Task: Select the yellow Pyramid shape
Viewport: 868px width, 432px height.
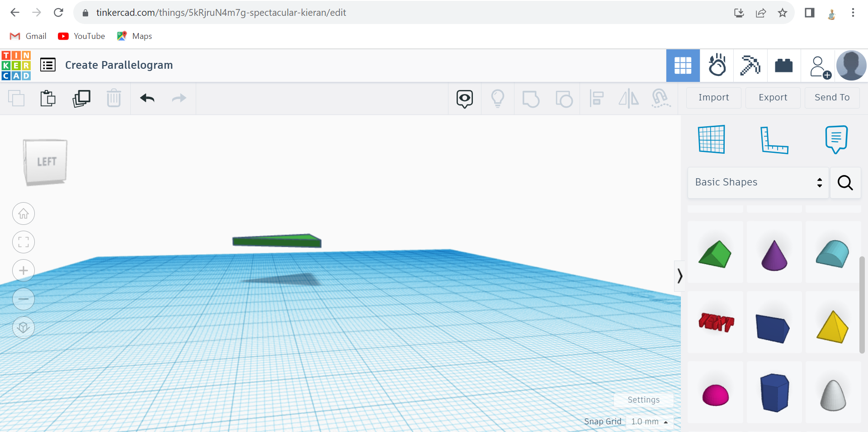Action: click(x=833, y=323)
